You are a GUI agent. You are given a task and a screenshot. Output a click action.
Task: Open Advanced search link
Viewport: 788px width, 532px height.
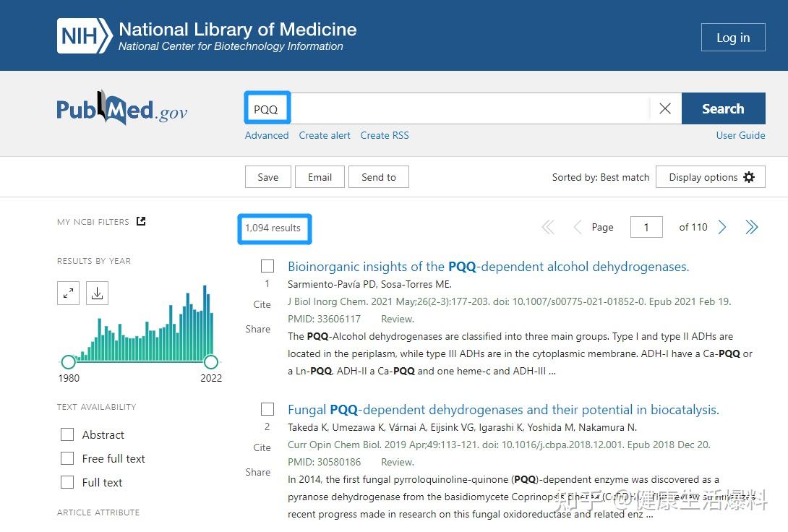[x=267, y=135]
